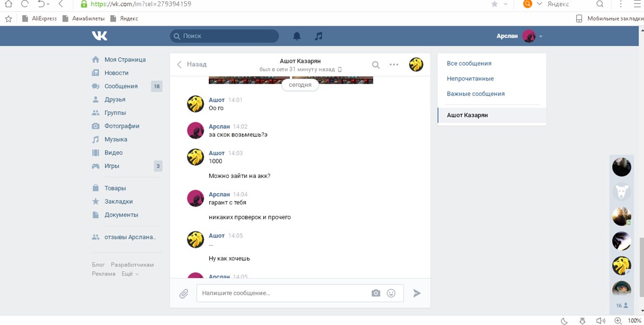Click the Назад back link
The image size is (644, 325).
coord(192,64)
